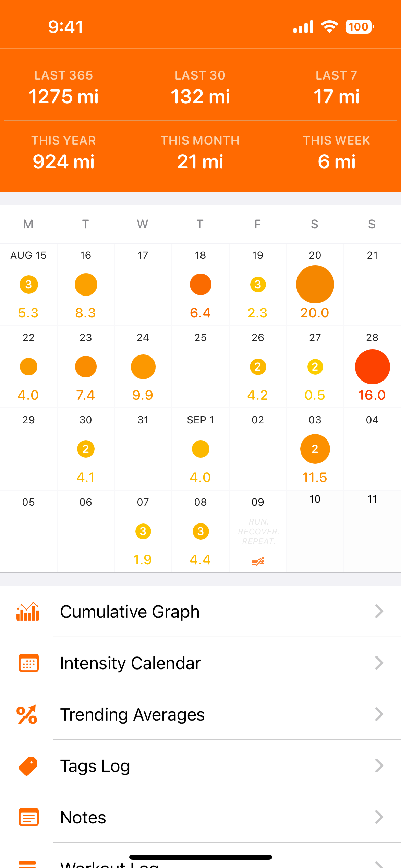Tap the Tags Log tag icon
The image size is (401, 868).
tap(28, 766)
